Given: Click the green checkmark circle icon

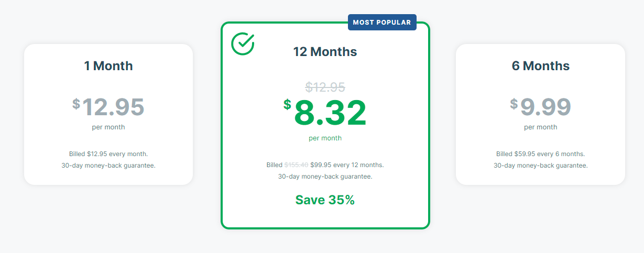Looking at the screenshot, I should pyautogui.click(x=243, y=43).
